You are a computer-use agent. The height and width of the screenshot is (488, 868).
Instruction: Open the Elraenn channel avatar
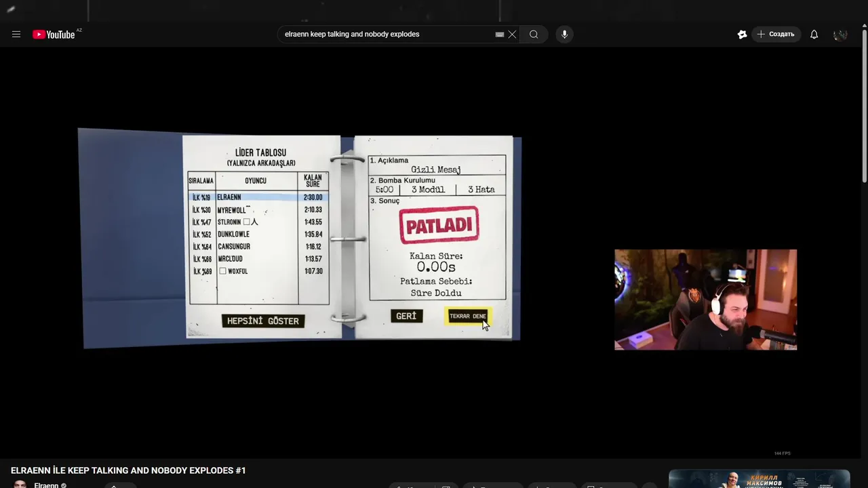[20, 485]
